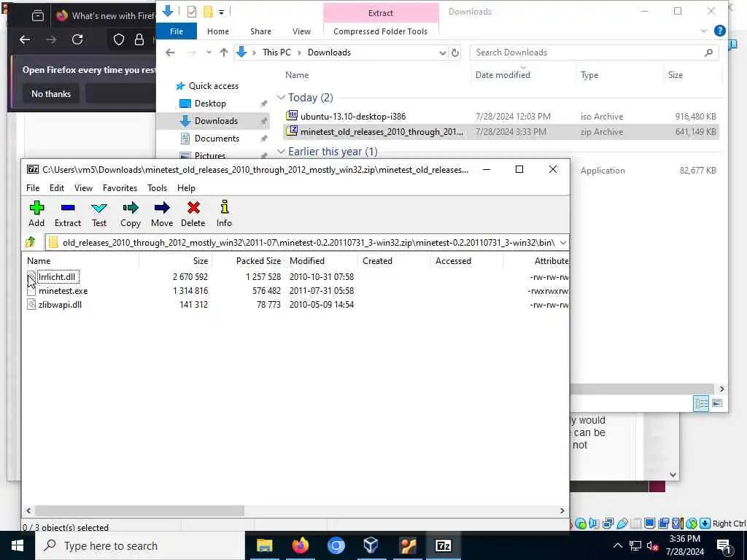This screenshot has height=560, width=747.
Task: Select minetest.exe file in the list
Action: coord(63,290)
